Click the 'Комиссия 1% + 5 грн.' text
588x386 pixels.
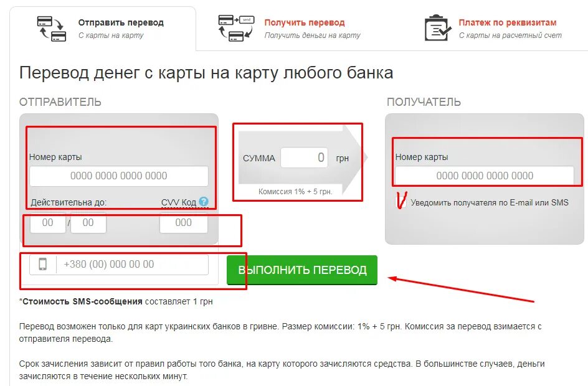tap(295, 192)
